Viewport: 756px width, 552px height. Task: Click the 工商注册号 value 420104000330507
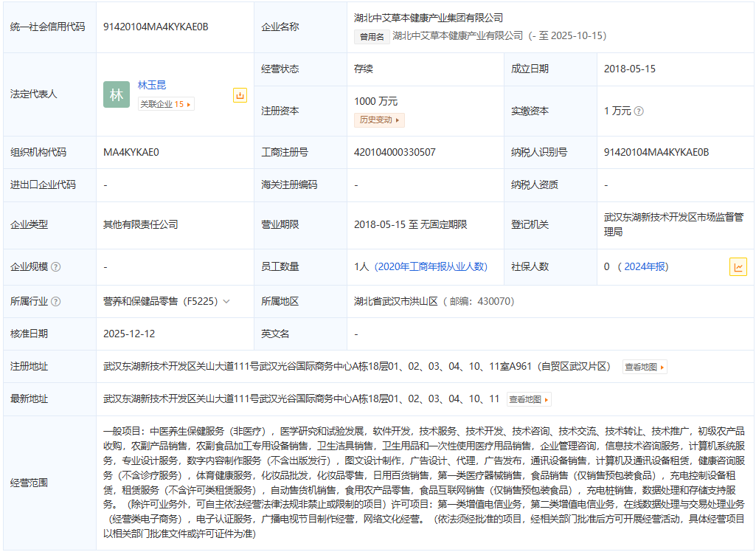point(395,153)
